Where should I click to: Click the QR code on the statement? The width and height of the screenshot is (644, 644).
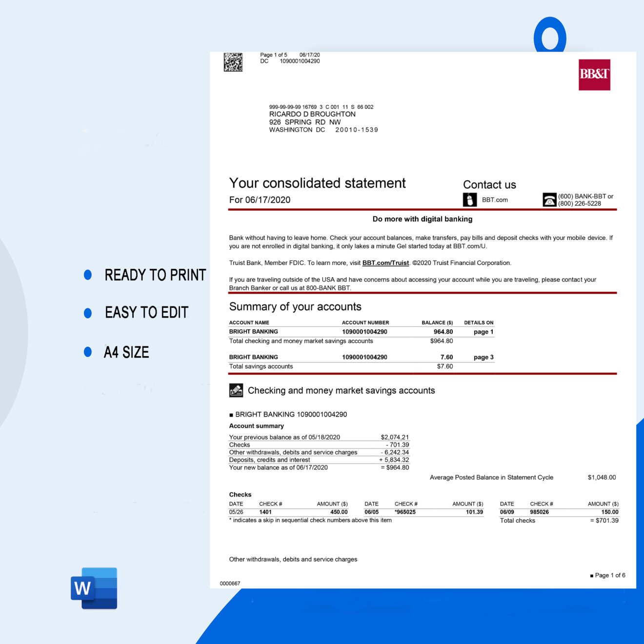pos(233,62)
